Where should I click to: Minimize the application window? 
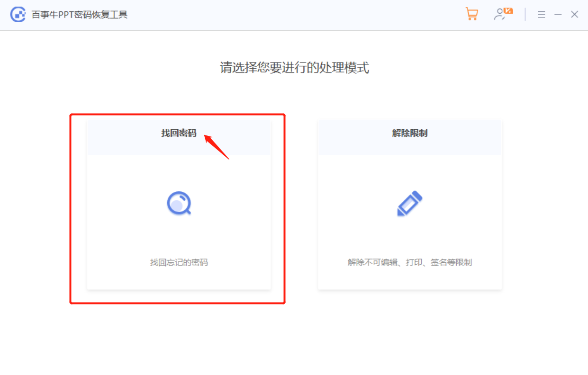tap(558, 15)
